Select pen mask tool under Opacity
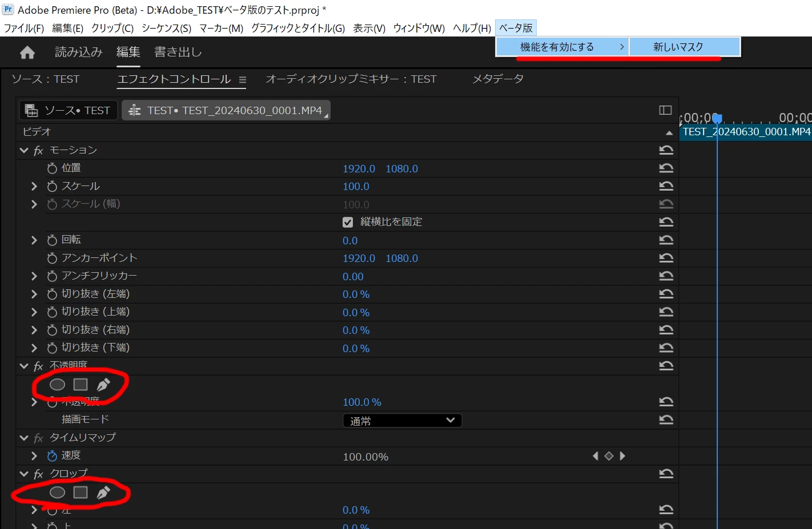The image size is (812, 529). pos(103,385)
